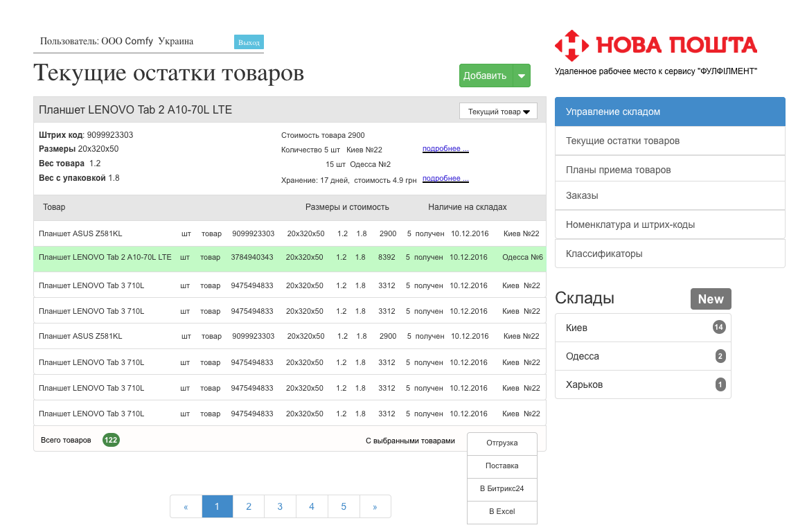This screenshot has height=532, width=807.
Task: Click the 2 count badge for Одесса
Action: pyautogui.click(x=720, y=356)
